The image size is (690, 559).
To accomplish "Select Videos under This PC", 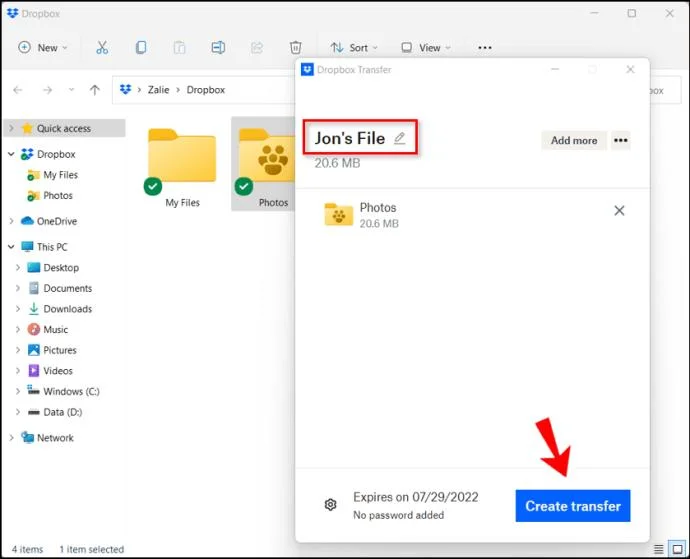I will (58, 371).
